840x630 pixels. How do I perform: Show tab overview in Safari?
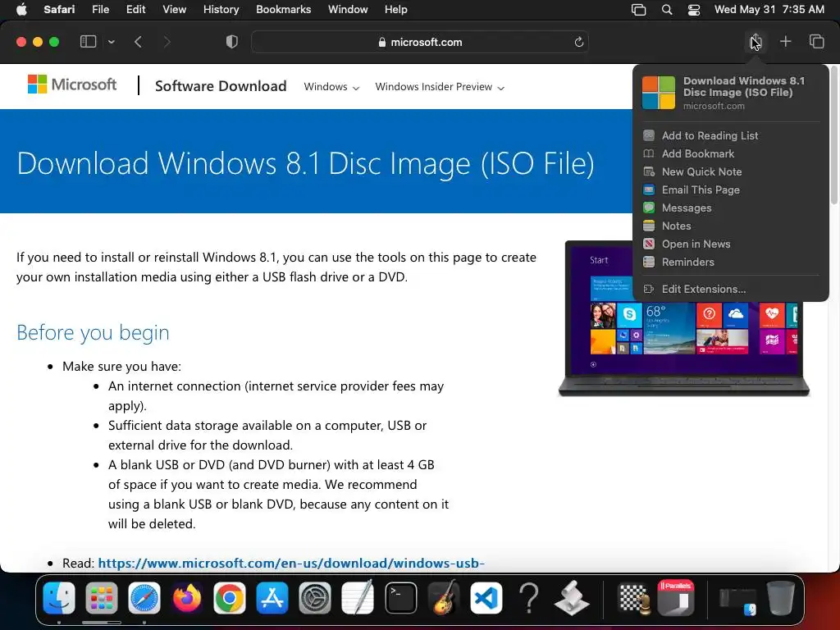coord(816,42)
